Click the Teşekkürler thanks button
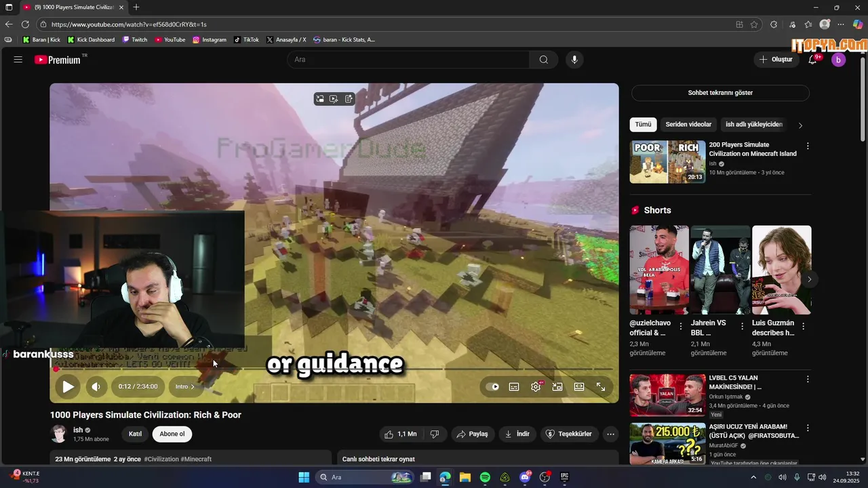 (x=569, y=434)
